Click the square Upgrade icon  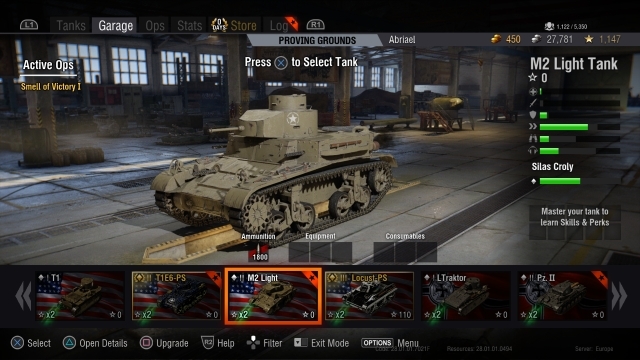[x=146, y=343]
